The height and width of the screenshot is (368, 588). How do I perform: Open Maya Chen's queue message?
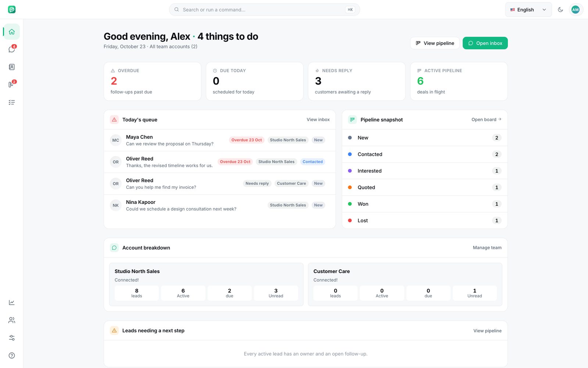tap(220, 140)
